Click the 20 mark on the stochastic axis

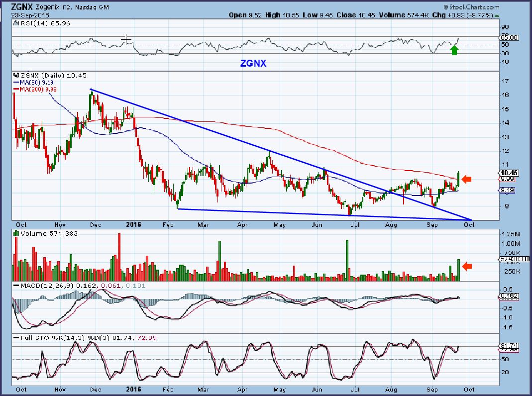(x=505, y=372)
